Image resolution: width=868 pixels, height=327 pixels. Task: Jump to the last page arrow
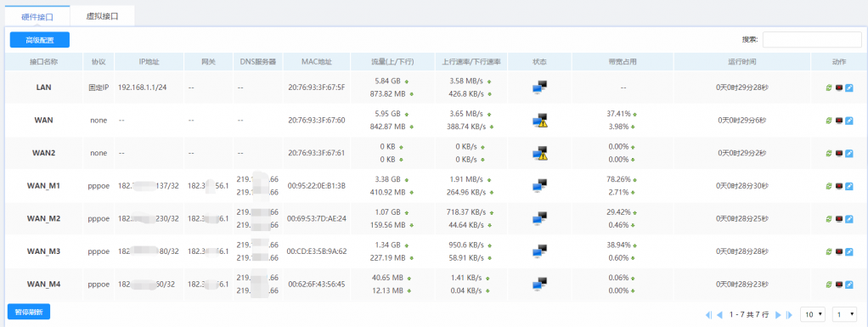click(789, 315)
